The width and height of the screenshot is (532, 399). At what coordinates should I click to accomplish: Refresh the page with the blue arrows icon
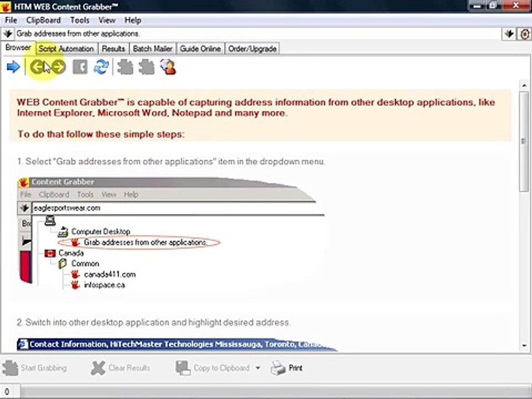coord(101,67)
